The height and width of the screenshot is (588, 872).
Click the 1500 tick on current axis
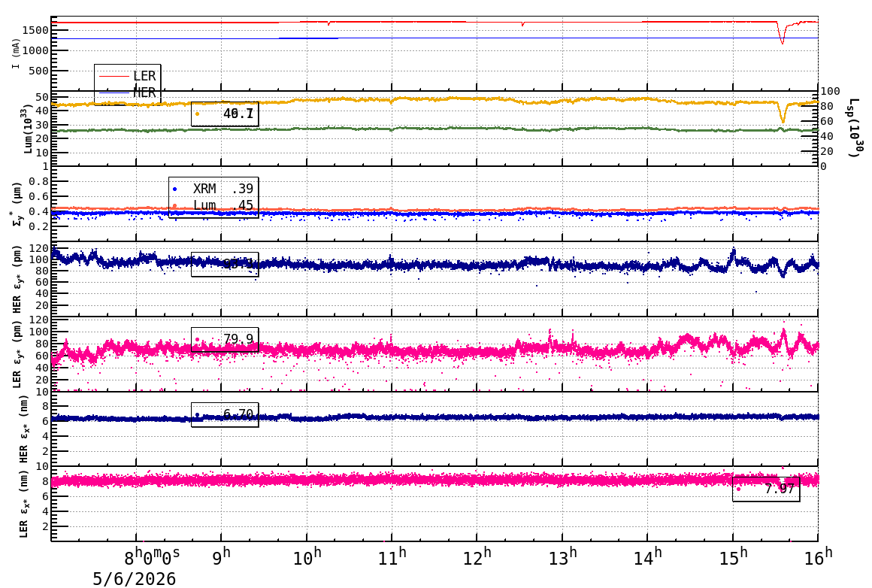(x=35, y=30)
